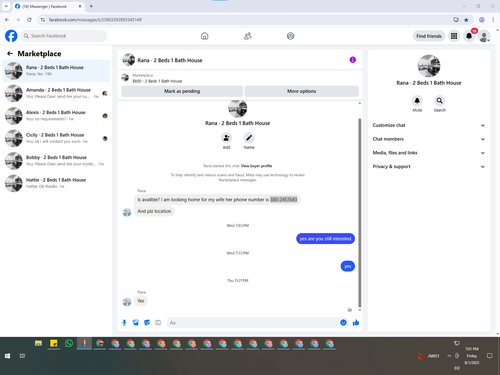Expand Chat members section
500x375 pixels.
coord(429,139)
